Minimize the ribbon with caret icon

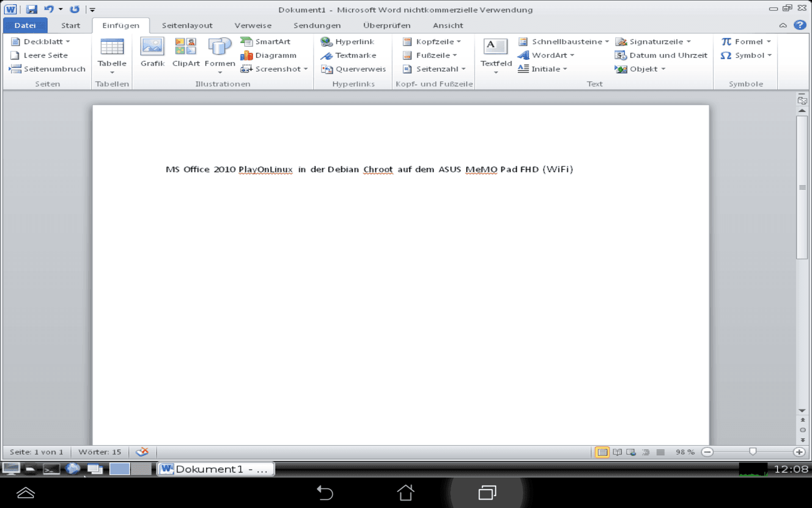(x=783, y=25)
